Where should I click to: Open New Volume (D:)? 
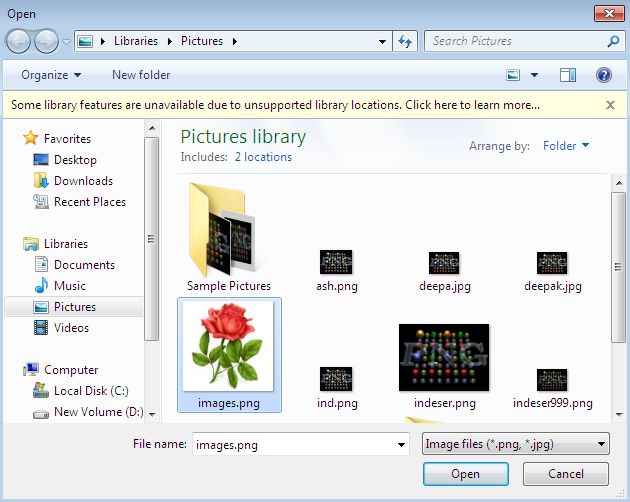[x=88, y=412]
